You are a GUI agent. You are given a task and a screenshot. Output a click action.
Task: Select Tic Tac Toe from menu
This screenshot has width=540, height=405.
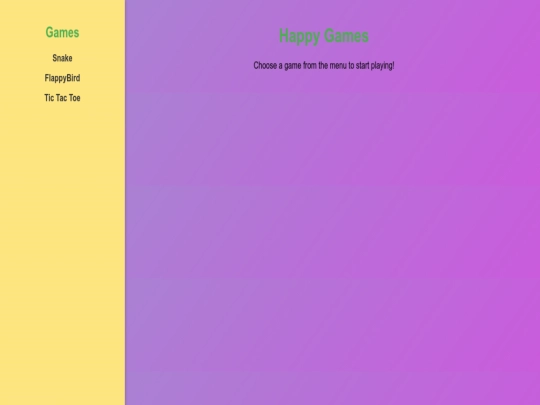[62, 98]
